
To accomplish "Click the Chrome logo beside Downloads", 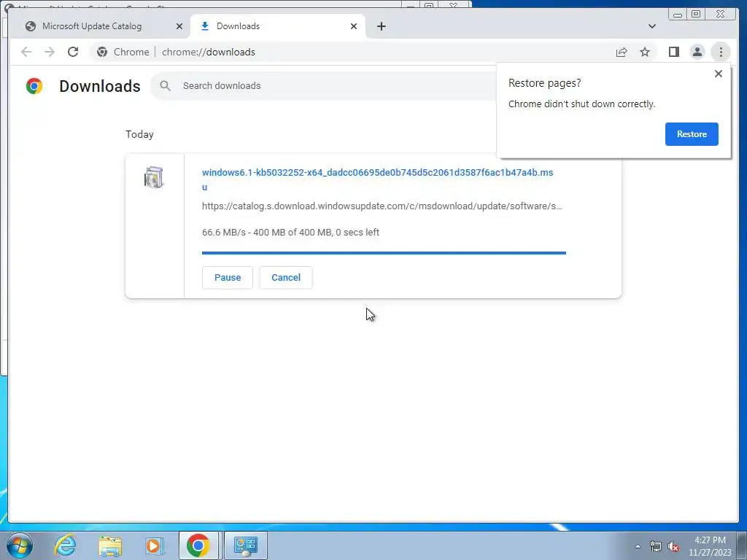I will tap(34, 86).
